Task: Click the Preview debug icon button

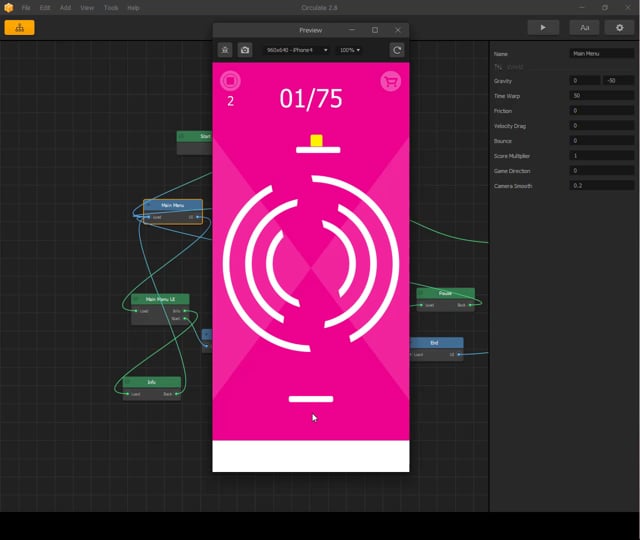Action: click(224, 50)
